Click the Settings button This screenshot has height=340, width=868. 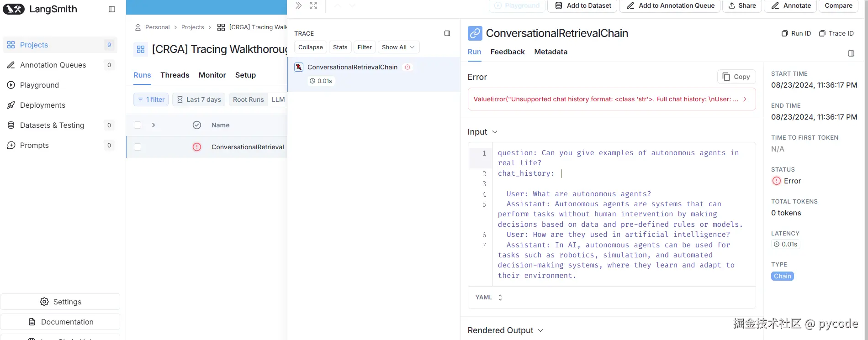click(x=60, y=302)
